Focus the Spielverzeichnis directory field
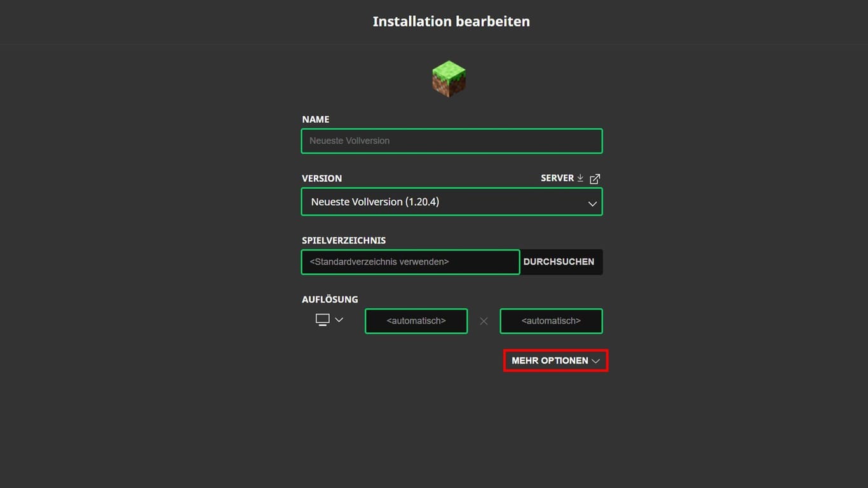The width and height of the screenshot is (868, 488). pos(410,262)
